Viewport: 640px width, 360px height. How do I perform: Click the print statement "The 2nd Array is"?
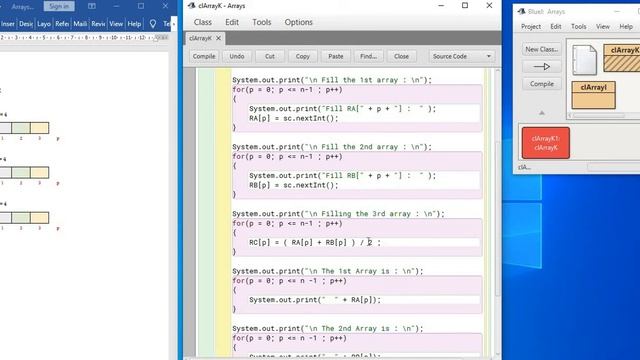click(328, 328)
